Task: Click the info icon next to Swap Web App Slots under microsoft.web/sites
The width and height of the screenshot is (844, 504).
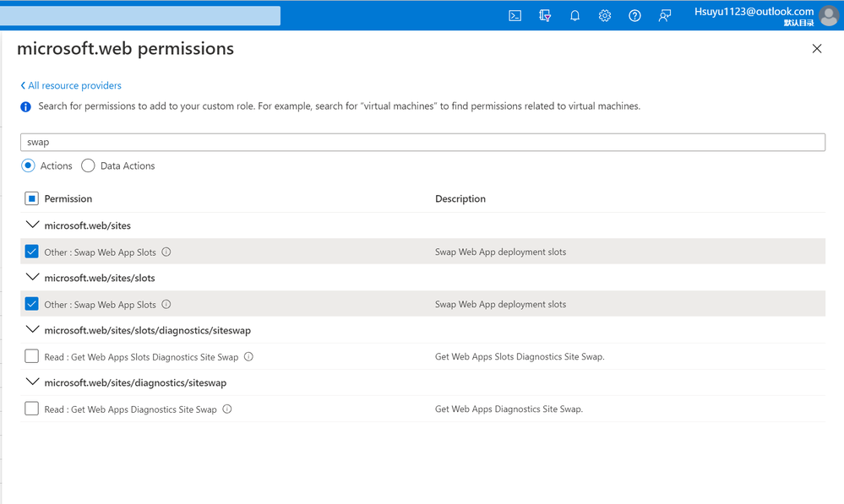Action: (166, 252)
